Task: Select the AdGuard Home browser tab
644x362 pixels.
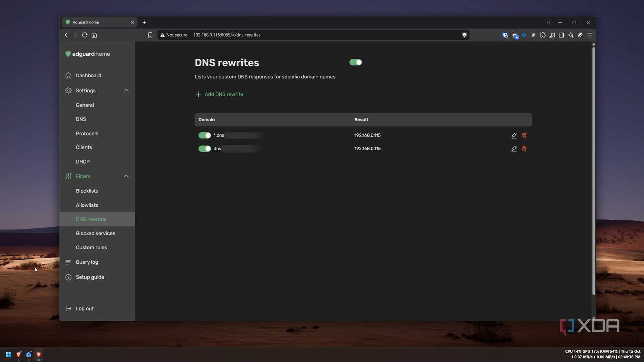Action: click(x=99, y=23)
